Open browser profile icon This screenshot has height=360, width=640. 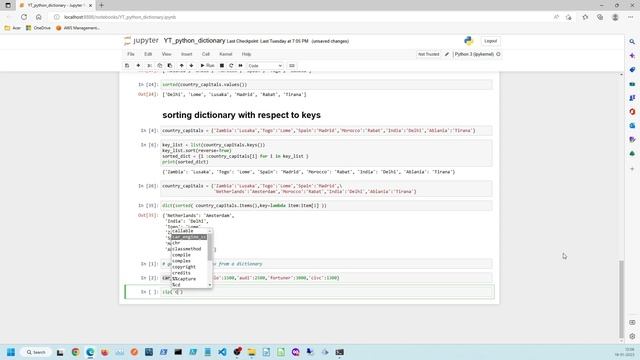615,17
